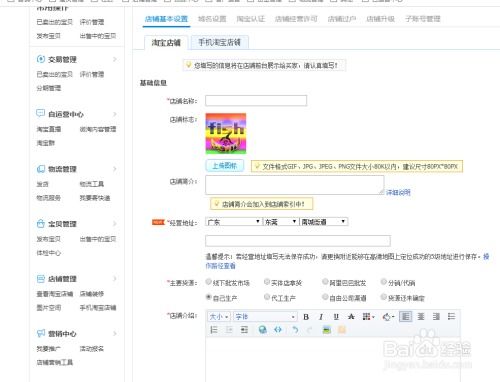Open 淘宝直播 link under 自运营中心

(x=49, y=129)
